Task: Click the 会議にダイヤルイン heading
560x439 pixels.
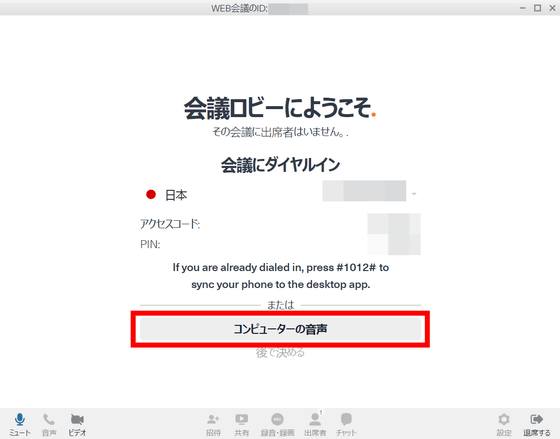Action: (280, 165)
